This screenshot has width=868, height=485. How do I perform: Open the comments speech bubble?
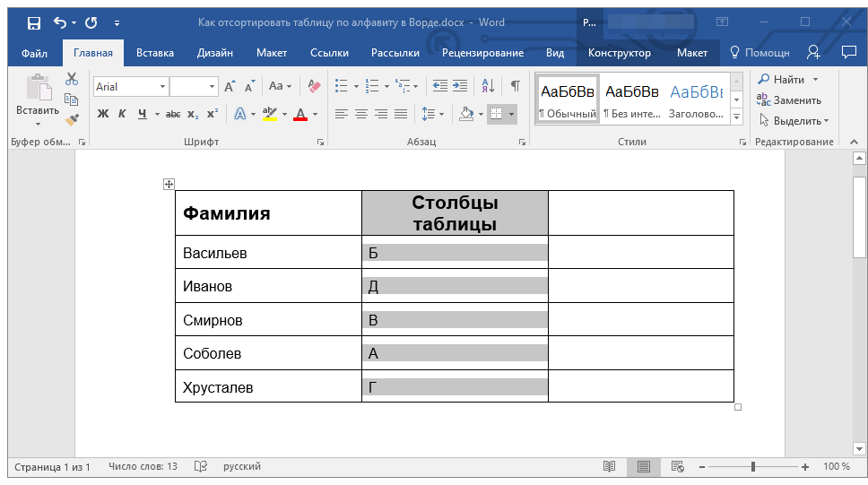click(x=848, y=53)
